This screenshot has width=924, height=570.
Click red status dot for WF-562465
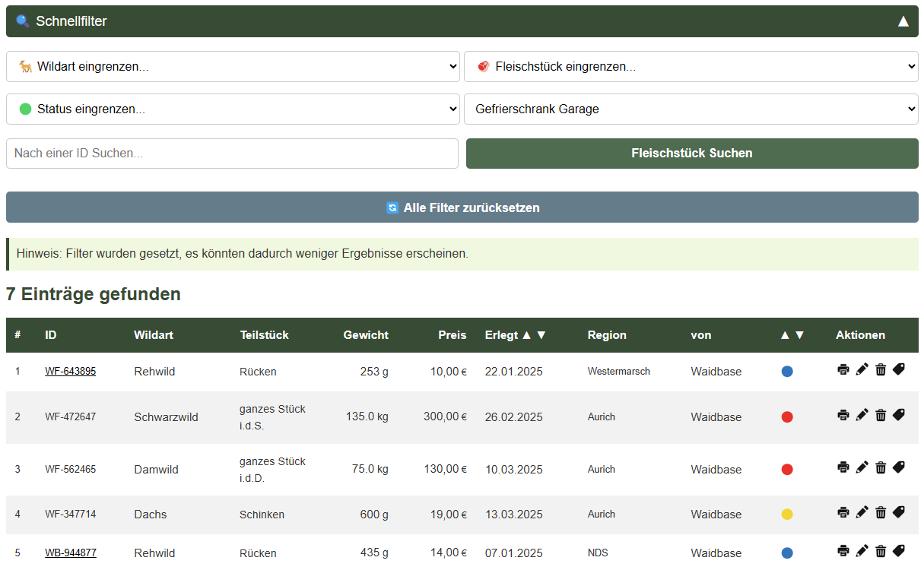tap(787, 470)
